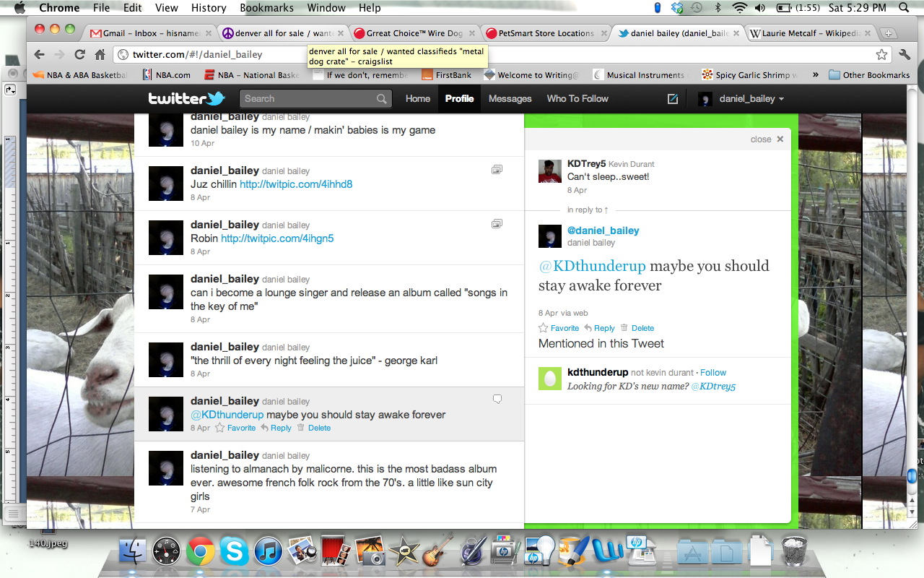Click the home icon in Chrome's toolbar
This screenshot has height=578, width=924.
pyautogui.click(x=100, y=54)
